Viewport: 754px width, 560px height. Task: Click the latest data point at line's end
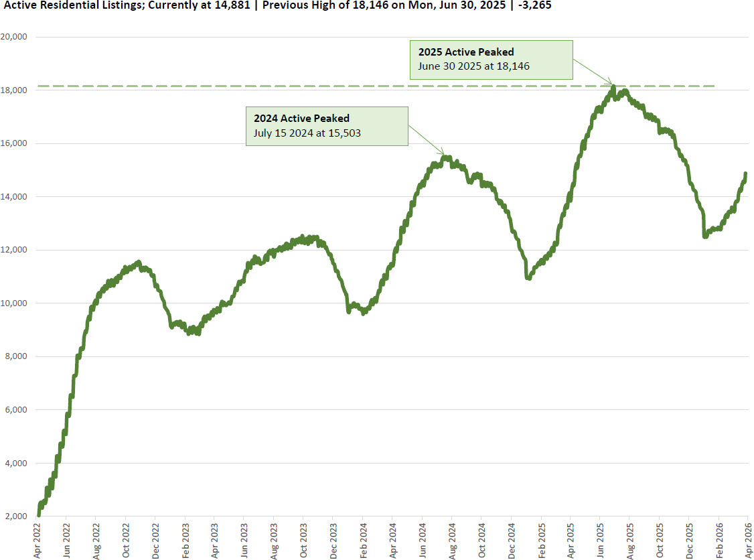(745, 173)
